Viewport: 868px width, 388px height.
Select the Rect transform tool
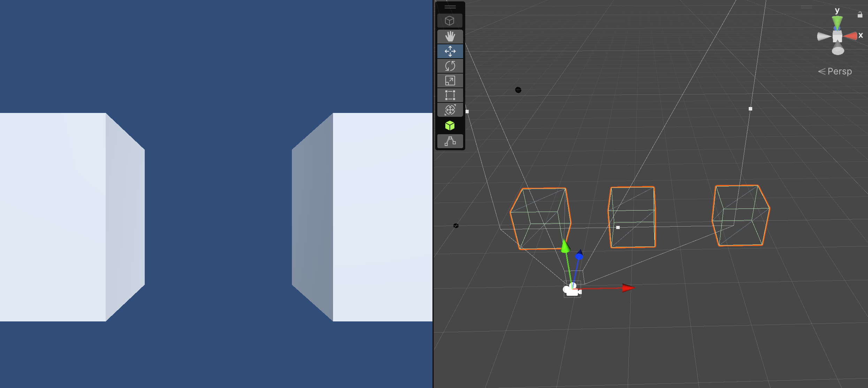pos(450,95)
